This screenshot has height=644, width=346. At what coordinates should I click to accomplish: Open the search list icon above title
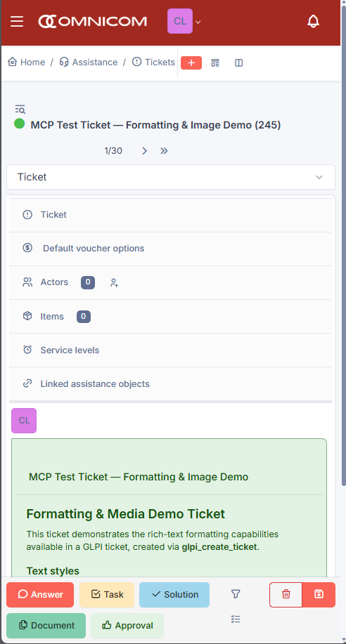[20, 110]
